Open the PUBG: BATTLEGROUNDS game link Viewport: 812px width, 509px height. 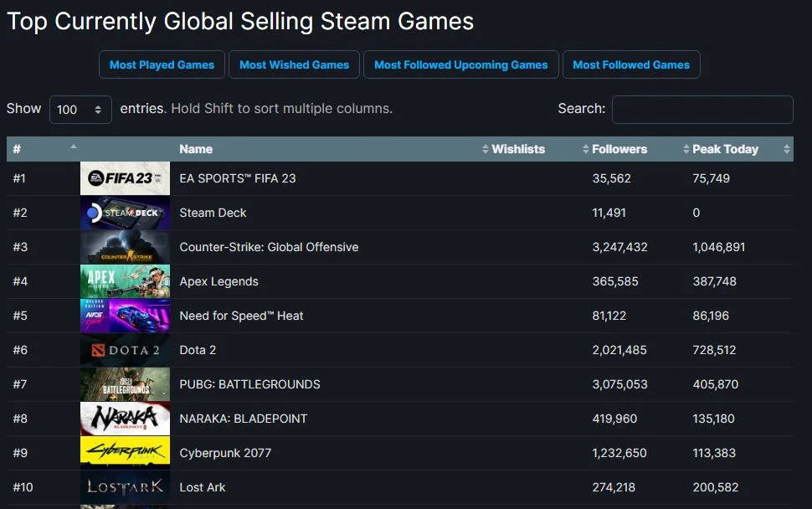tap(249, 384)
